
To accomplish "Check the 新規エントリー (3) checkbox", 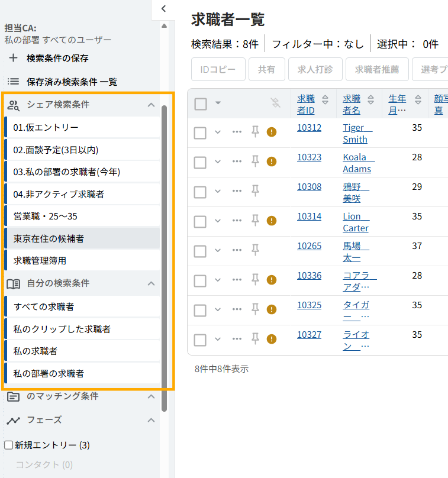I will click(9, 445).
